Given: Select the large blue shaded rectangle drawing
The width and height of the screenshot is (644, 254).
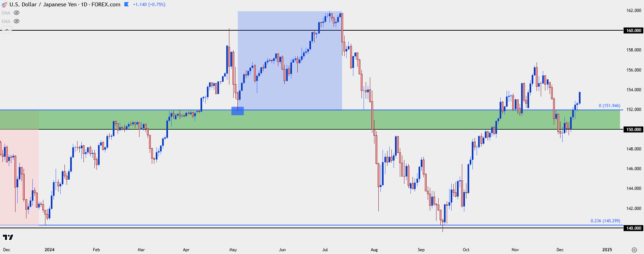Looking at the screenshot, I should pos(290,61).
